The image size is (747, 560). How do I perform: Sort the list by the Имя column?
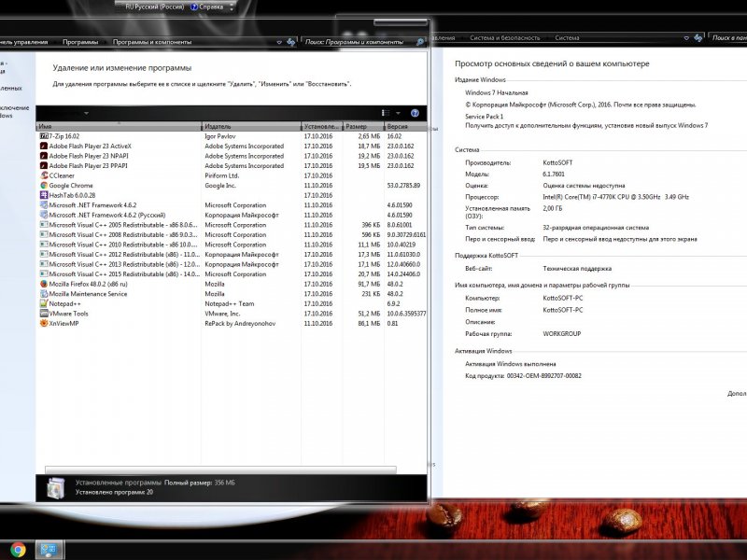pyautogui.click(x=119, y=126)
